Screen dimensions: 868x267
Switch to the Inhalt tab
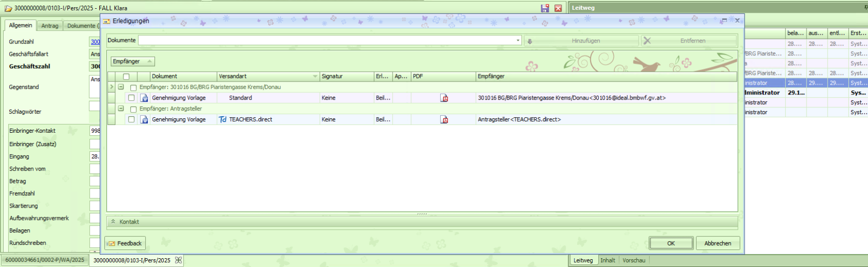click(x=608, y=260)
